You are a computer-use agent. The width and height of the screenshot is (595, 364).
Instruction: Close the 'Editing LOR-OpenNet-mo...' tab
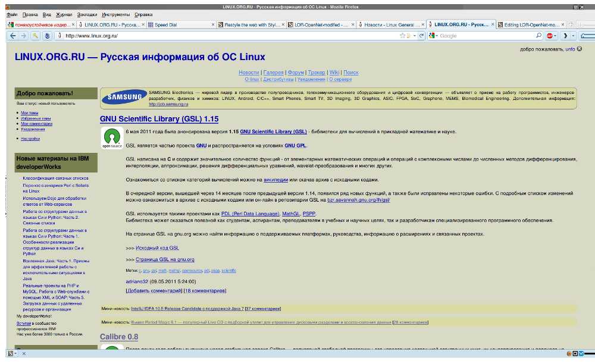click(563, 24)
